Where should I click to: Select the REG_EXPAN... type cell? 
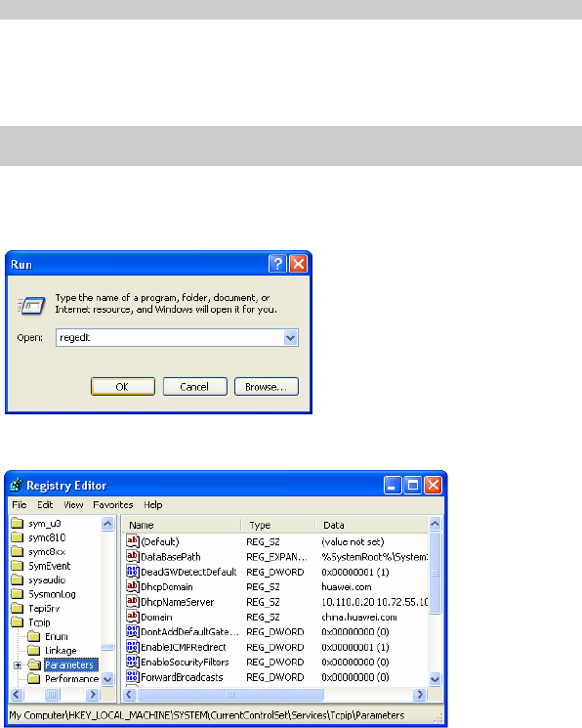(276, 556)
